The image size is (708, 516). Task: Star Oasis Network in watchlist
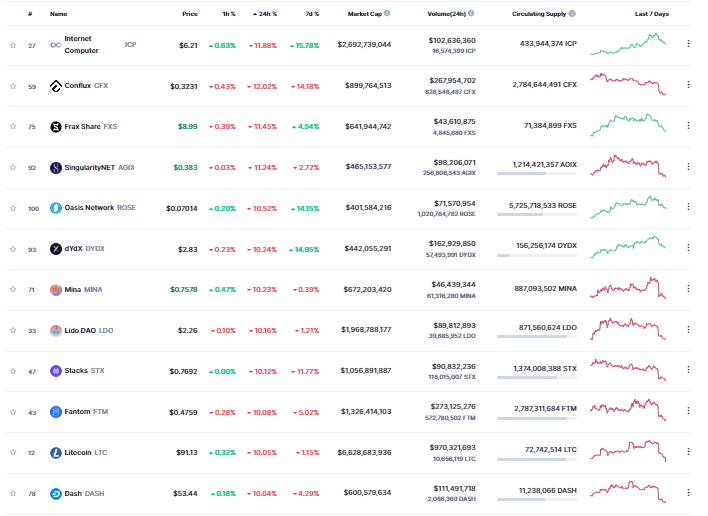[13, 208]
